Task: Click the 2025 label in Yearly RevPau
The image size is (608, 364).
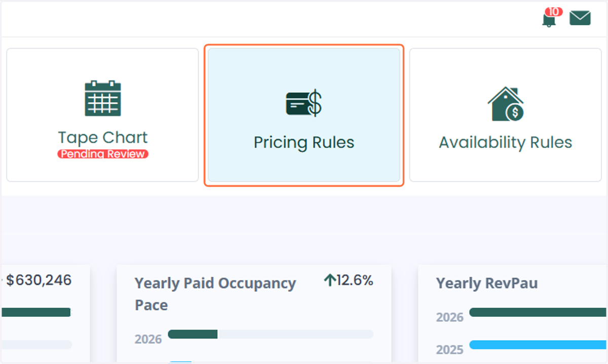Action: click(x=450, y=350)
